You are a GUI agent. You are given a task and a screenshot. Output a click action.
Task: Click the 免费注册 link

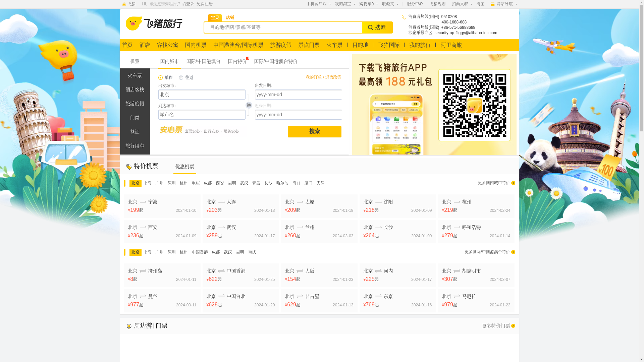(205, 4)
